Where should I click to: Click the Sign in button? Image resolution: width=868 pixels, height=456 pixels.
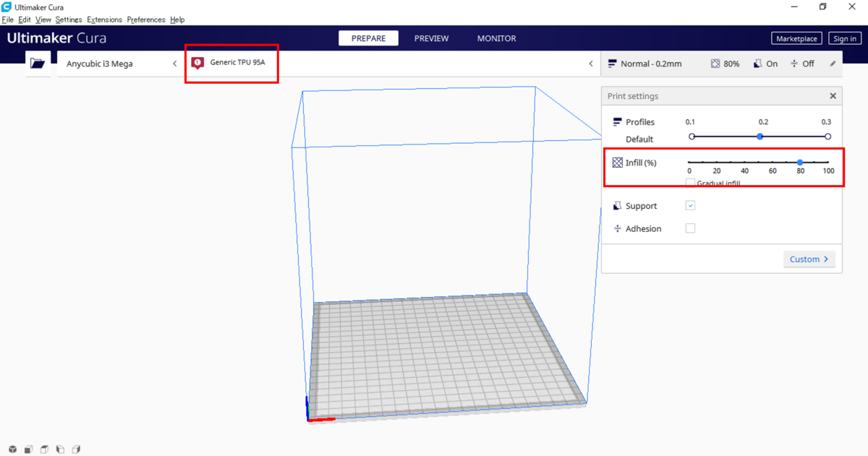844,39
